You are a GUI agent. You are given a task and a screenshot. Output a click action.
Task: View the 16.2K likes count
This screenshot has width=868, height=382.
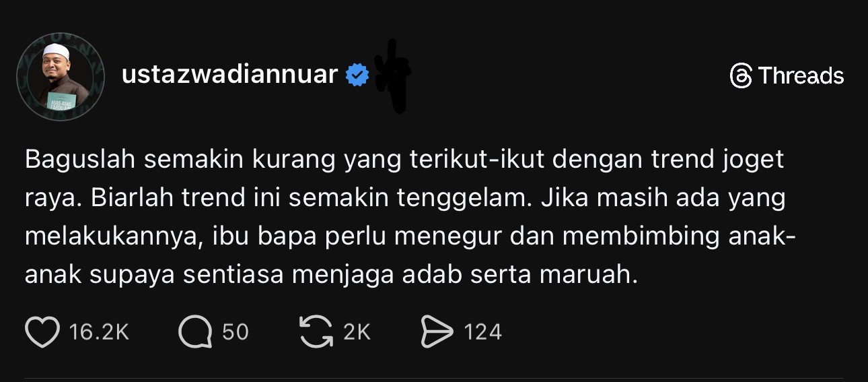(x=99, y=331)
